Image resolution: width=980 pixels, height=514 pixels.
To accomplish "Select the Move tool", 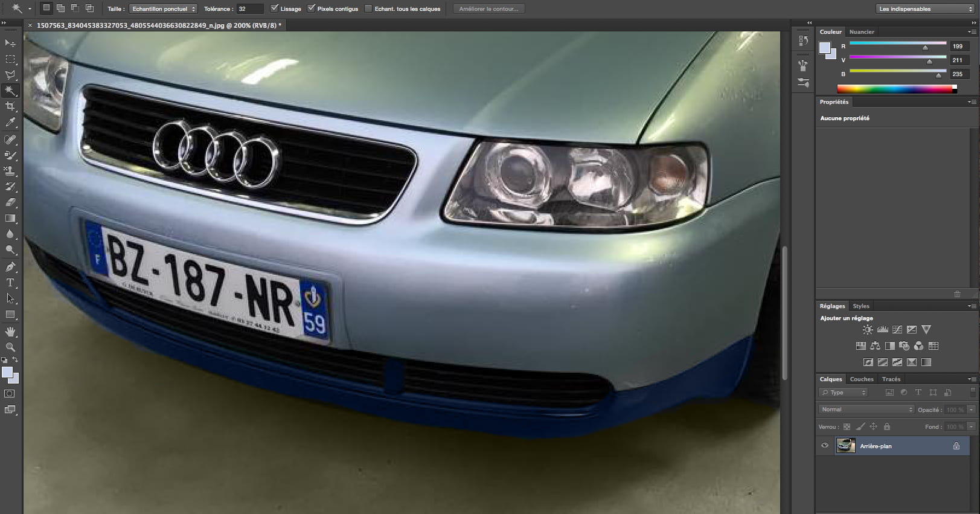I will coord(10,43).
